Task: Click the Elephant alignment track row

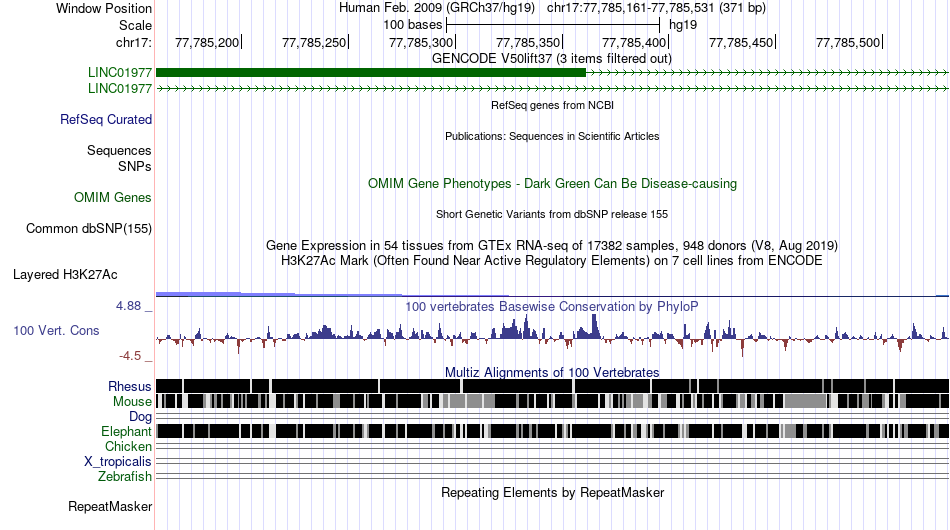Action: (553, 431)
